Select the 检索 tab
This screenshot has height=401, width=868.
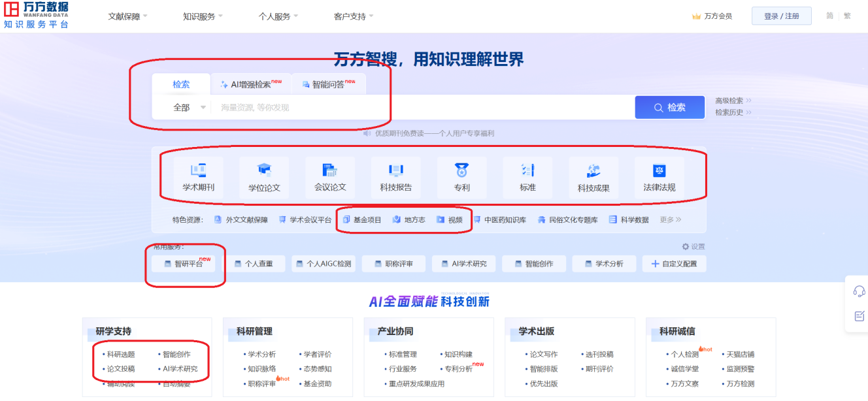[x=181, y=84]
